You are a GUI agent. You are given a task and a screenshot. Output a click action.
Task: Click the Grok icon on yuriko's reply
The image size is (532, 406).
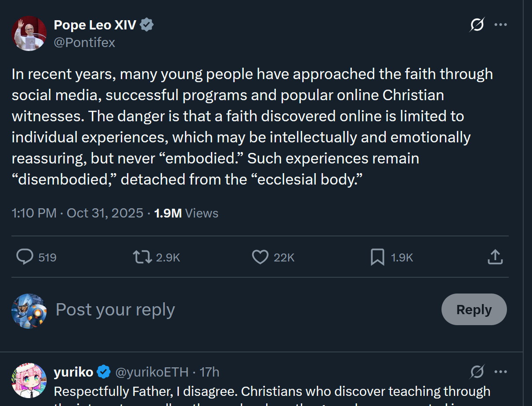tap(477, 372)
